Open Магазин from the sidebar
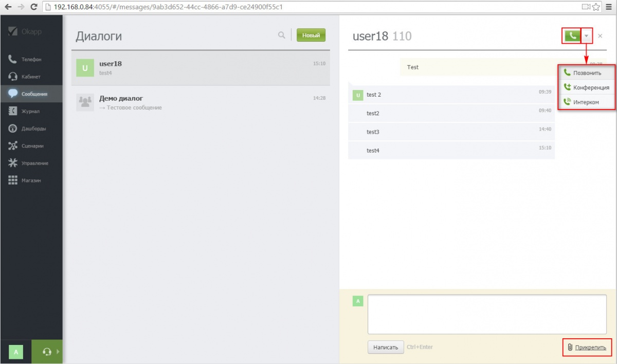Screen dimensions: 617x364 pyautogui.click(x=31, y=180)
